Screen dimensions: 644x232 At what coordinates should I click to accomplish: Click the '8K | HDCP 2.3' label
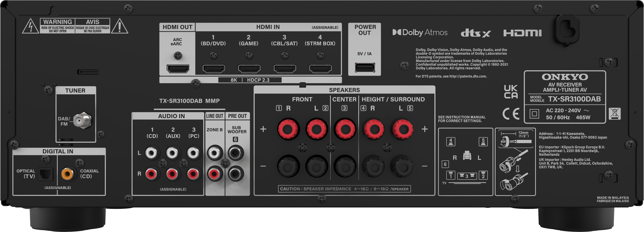pyautogui.click(x=250, y=80)
